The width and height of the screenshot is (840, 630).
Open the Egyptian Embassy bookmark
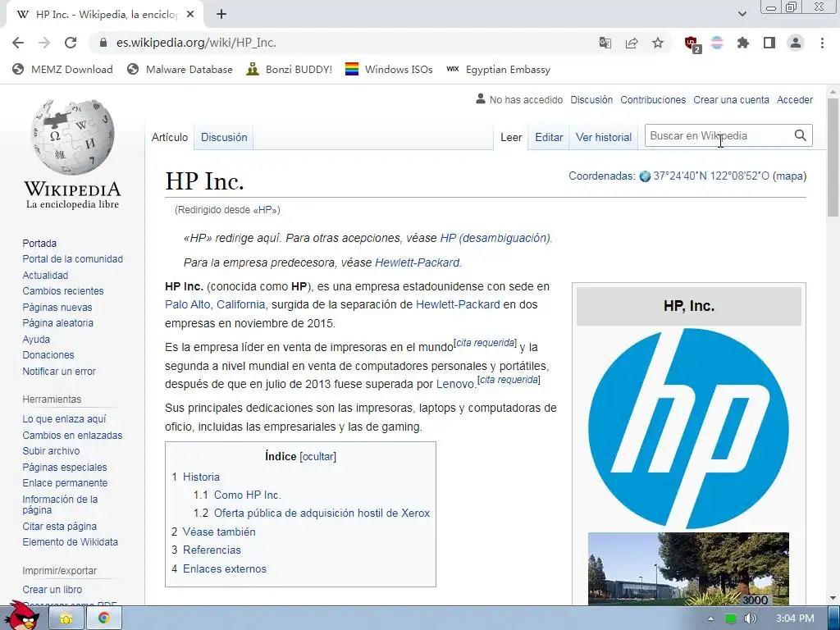498,70
